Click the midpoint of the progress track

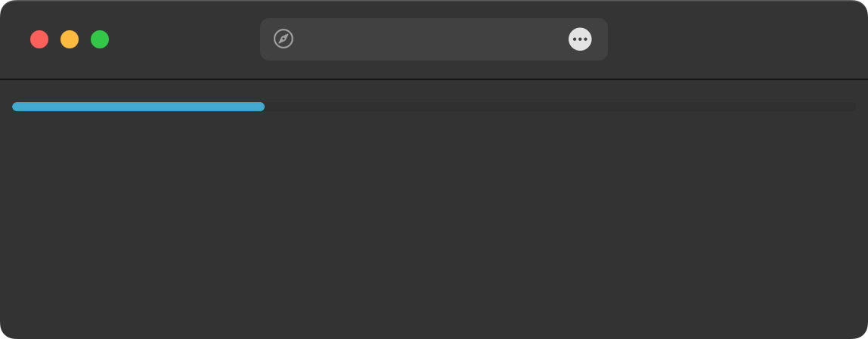[434, 107]
